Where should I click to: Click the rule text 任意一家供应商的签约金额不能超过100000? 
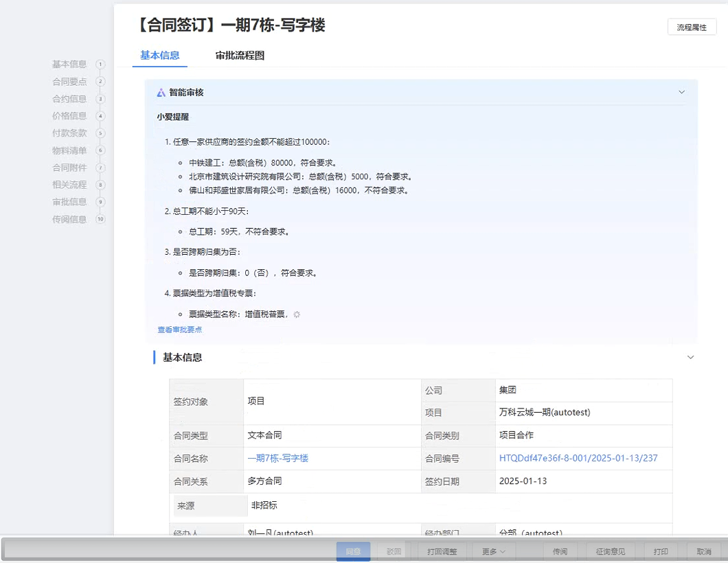tap(251, 142)
